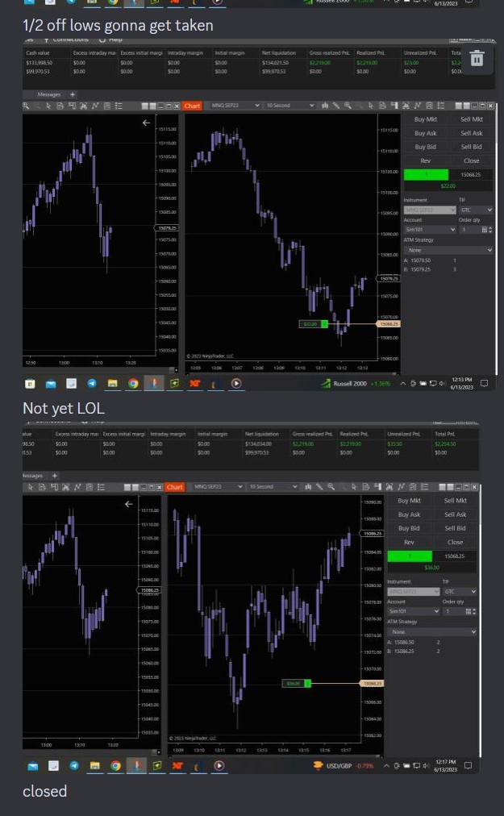Open USD/GBP widget in 12:17 PM taskbar
Screen dimensions: 504x816
(343, 765)
